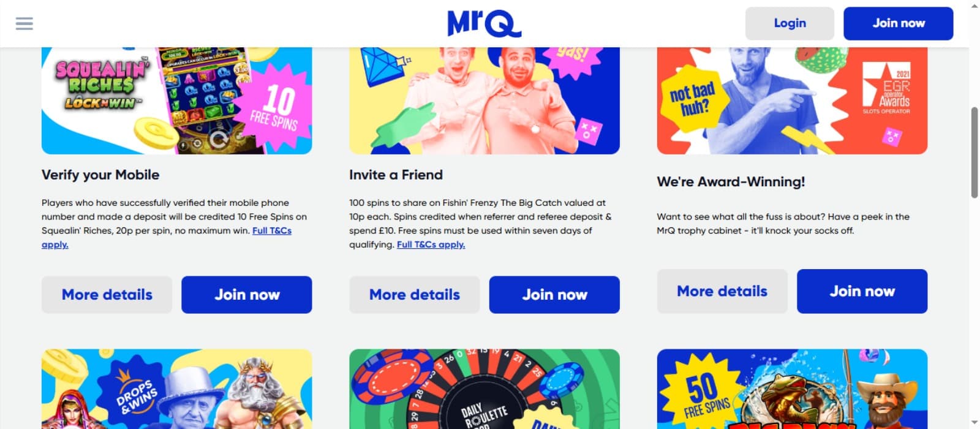980x429 pixels.
Task: Click the MrQ logo
Action: pos(484,23)
